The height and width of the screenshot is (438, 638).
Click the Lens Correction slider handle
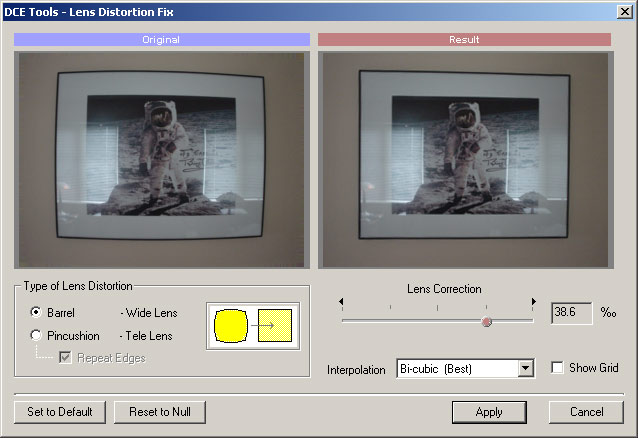pyautogui.click(x=487, y=322)
